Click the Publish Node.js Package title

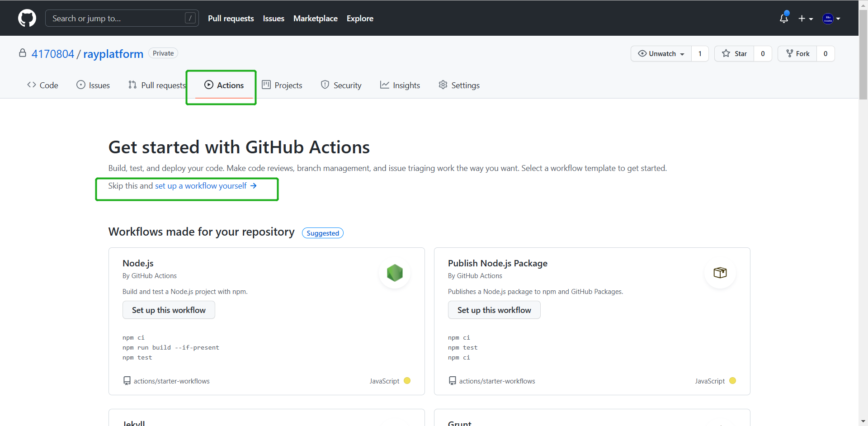coord(498,263)
